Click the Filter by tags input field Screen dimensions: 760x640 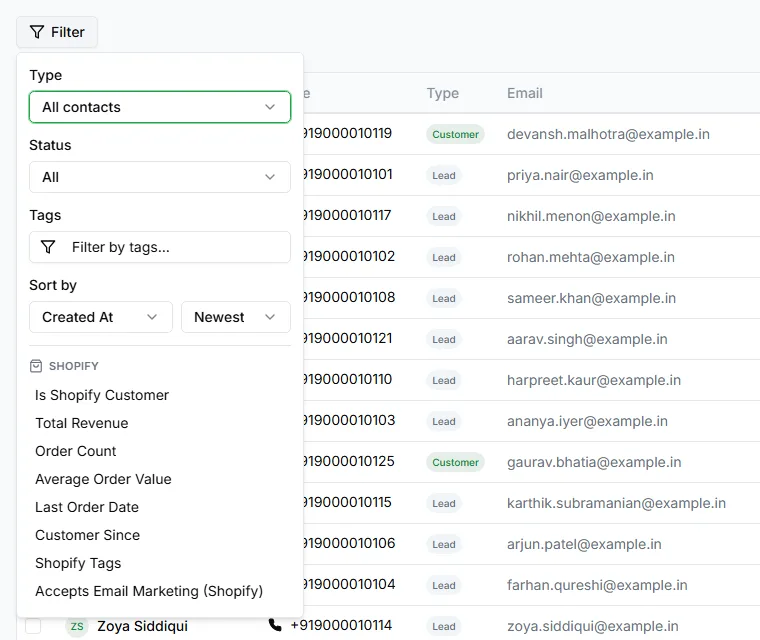(160, 247)
